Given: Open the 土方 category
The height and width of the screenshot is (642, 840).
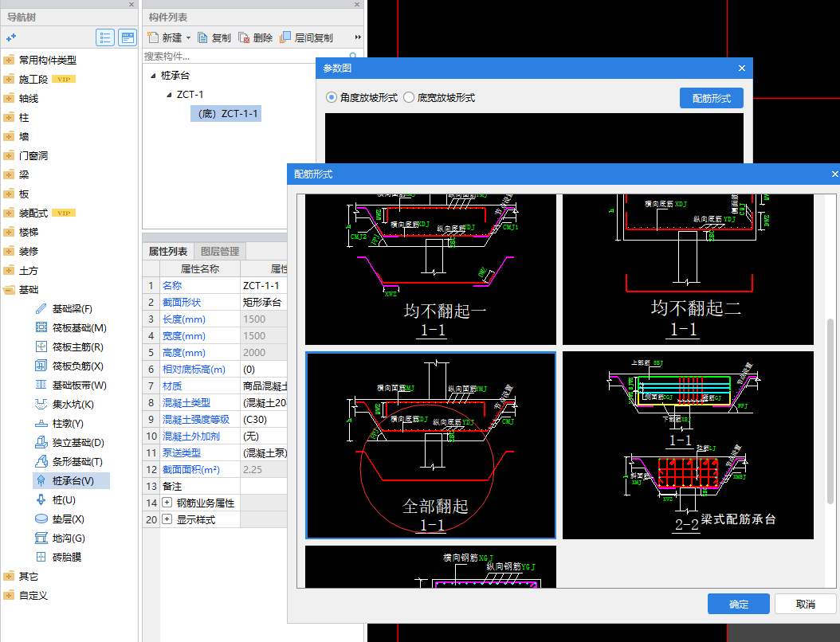Looking at the screenshot, I should (29, 270).
